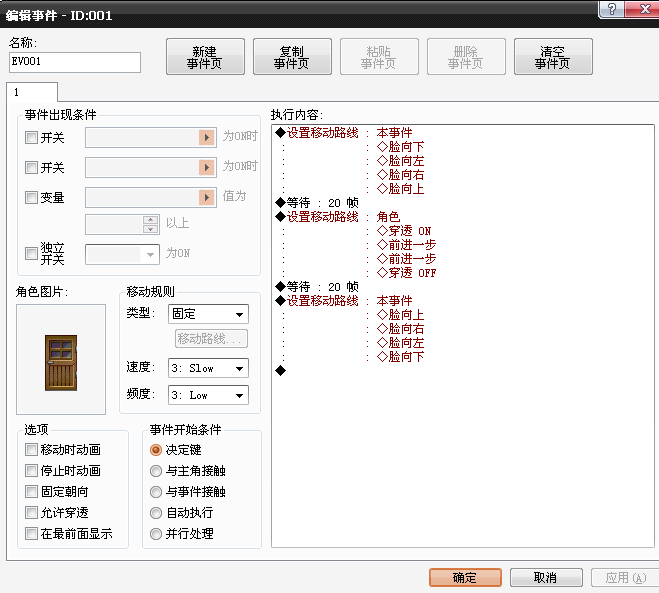
Task: Edit the 名称 field containing EV001
Action: [x=75, y=62]
